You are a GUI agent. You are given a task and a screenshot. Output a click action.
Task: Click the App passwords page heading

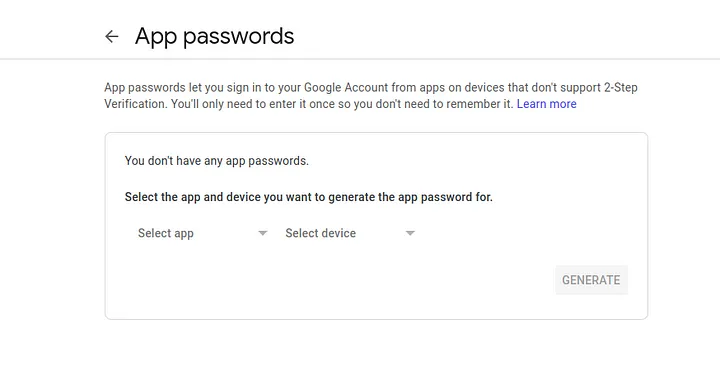point(214,36)
